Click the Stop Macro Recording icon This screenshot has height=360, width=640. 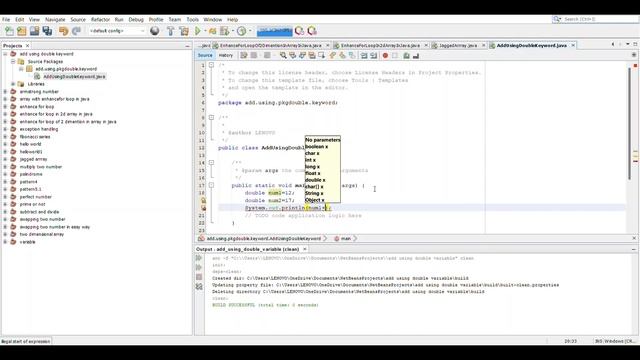[395, 56]
